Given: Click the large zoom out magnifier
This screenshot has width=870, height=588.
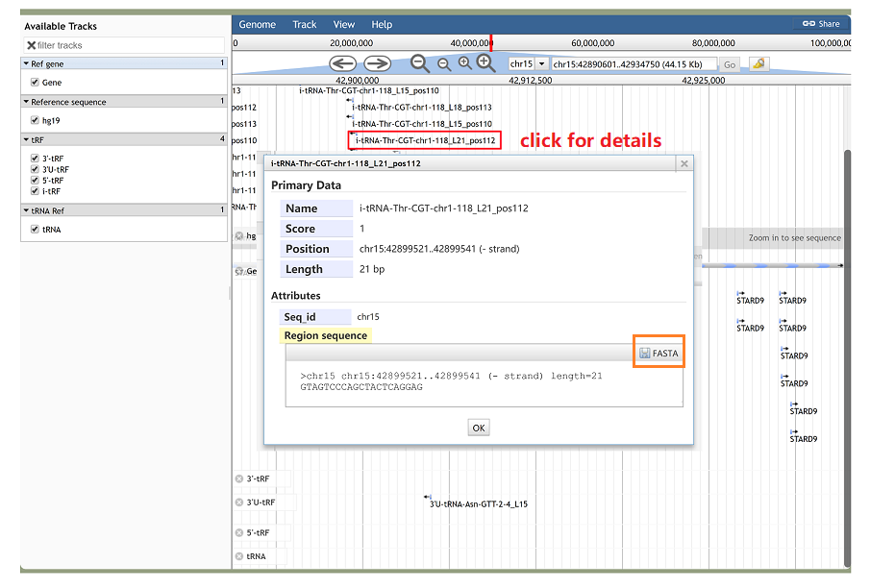Looking at the screenshot, I should tap(420, 63).
